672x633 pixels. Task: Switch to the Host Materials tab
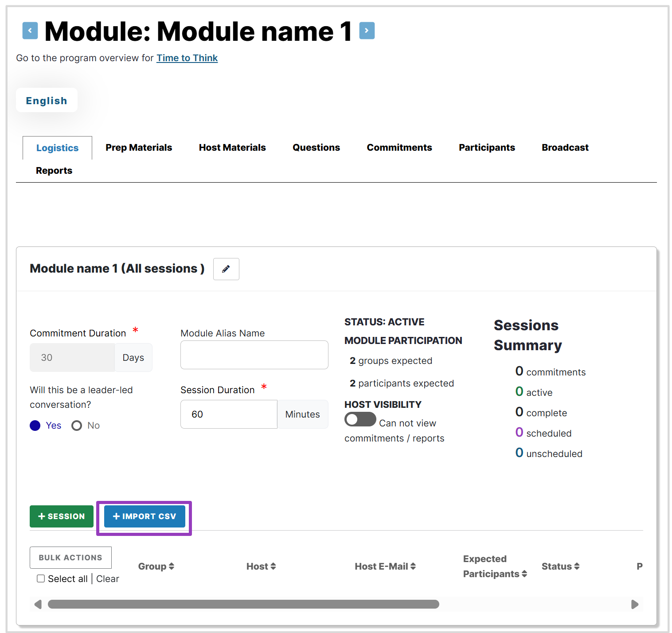232,148
